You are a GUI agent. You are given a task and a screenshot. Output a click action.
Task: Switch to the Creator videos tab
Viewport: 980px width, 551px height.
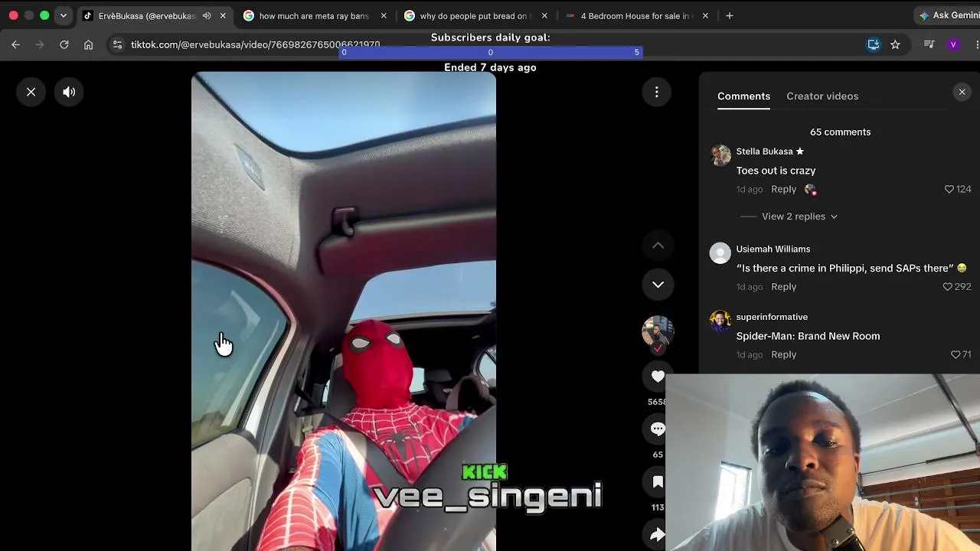(822, 96)
